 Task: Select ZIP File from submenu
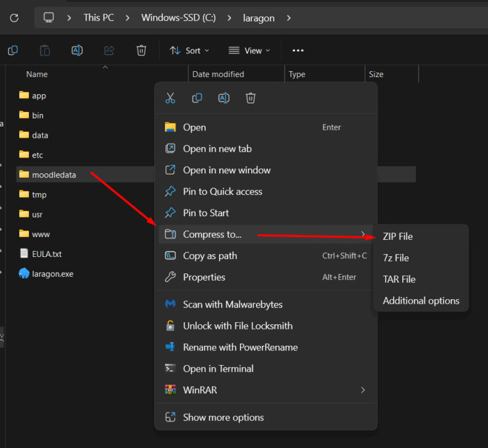[421, 237]
